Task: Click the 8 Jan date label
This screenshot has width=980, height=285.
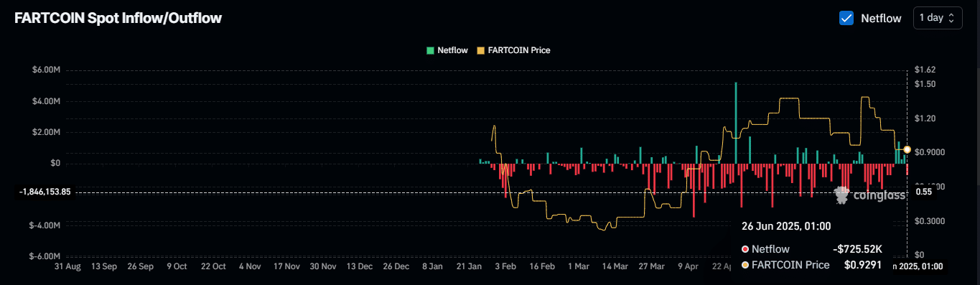Action: click(433, 266)
